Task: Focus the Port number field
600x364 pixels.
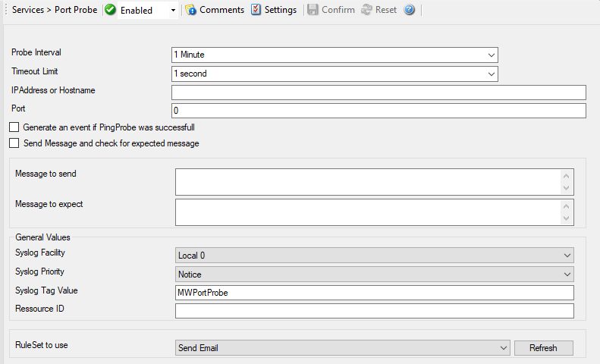Action: point(379,111)
